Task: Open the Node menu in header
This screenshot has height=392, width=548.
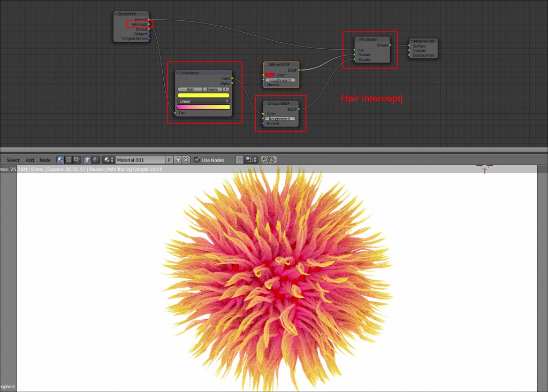Action: click(x=44, y=159)
